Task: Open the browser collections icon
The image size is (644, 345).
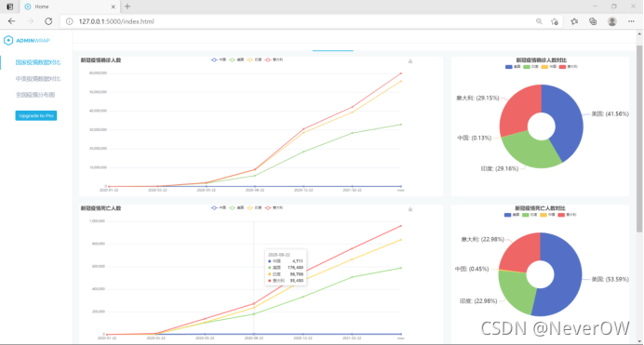Action: (593, 21)
